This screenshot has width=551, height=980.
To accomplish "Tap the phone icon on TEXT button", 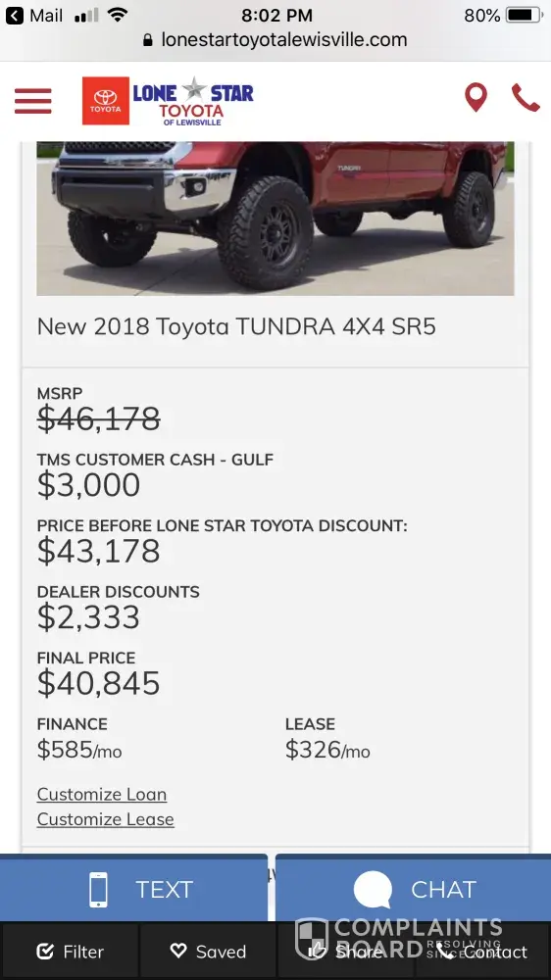I will tap(98, 890).
